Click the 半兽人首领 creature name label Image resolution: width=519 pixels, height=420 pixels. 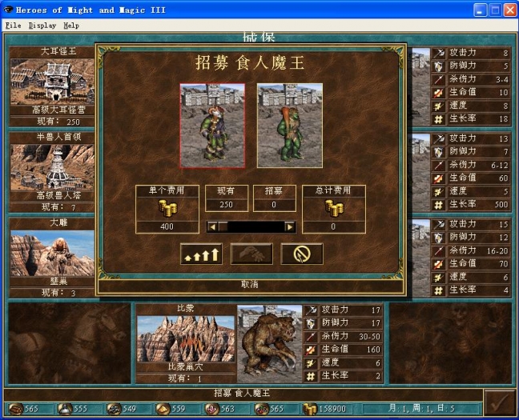click(58, 137)
